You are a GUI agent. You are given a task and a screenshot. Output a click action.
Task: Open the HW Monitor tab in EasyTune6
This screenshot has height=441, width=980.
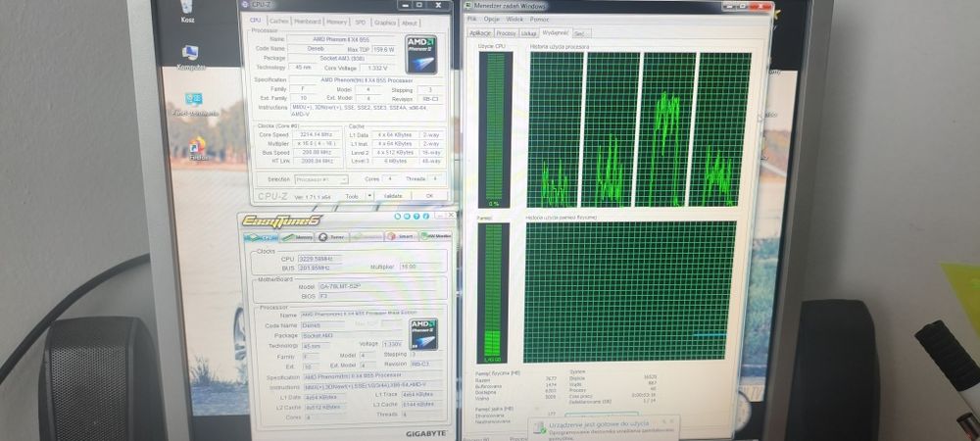pos(435,236)
